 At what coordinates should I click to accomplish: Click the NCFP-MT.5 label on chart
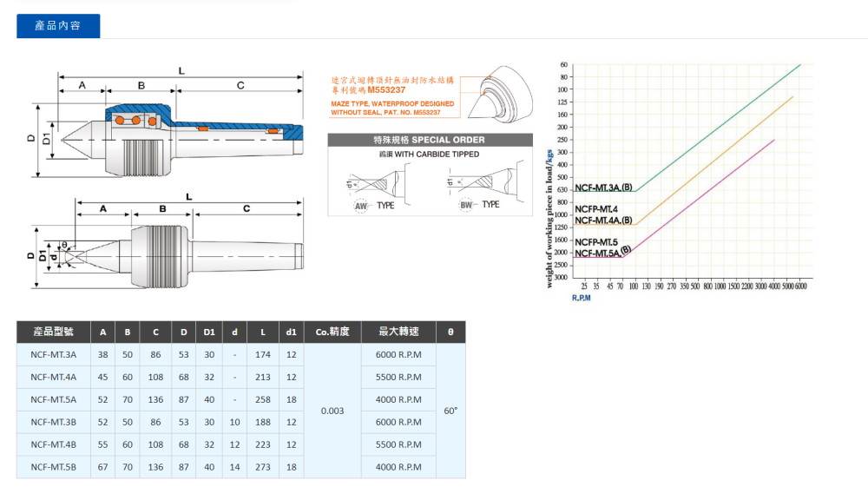(x=596, y=241)
